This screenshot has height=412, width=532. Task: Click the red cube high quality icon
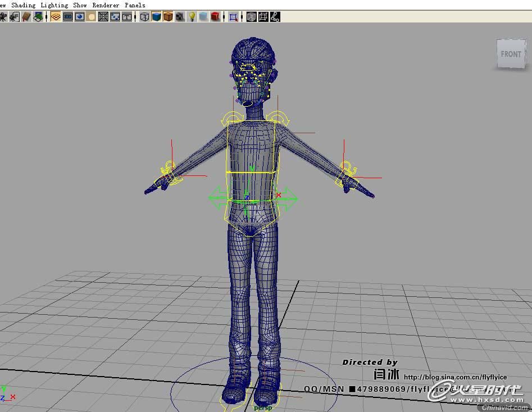(x=215, y=17)
